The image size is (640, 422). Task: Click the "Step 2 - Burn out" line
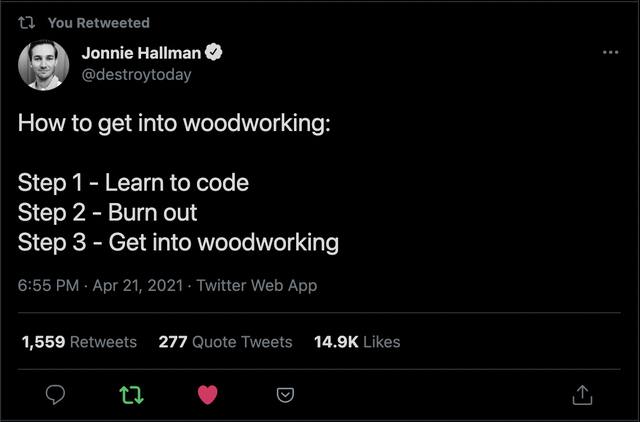coord(107,212)
